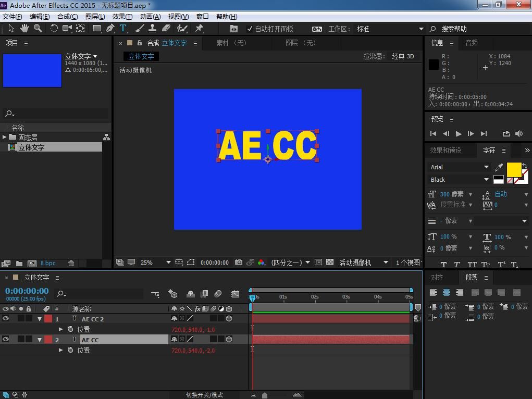The image size is (532, 399).
Task: Expand the 固态层 folder
Action: click(4, 137)
